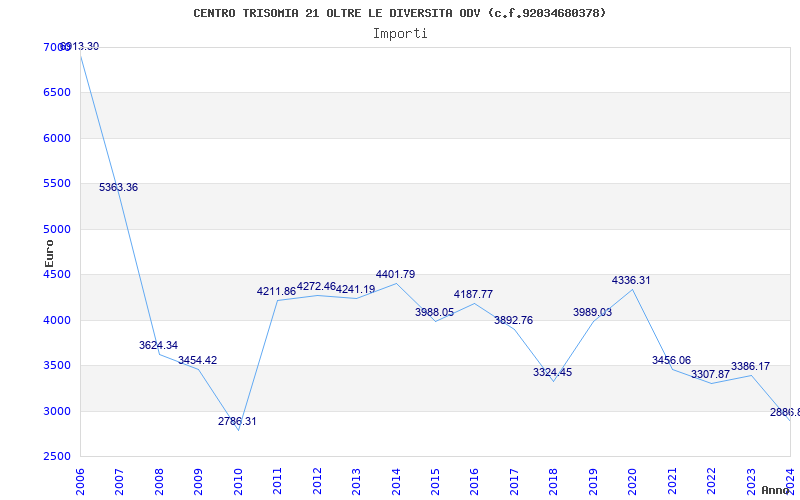
Task: Click the 4000 y-axis value
Action: click(57, 320)
